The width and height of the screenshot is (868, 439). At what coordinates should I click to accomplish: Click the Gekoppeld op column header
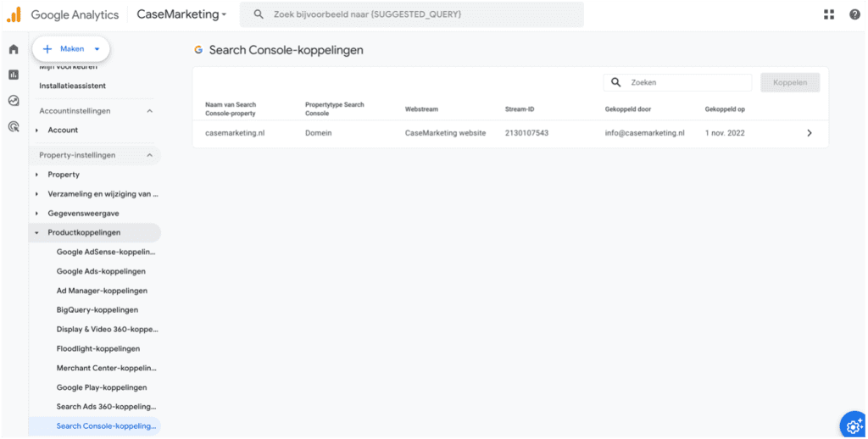pyautogui.click(x=725, y=109)
